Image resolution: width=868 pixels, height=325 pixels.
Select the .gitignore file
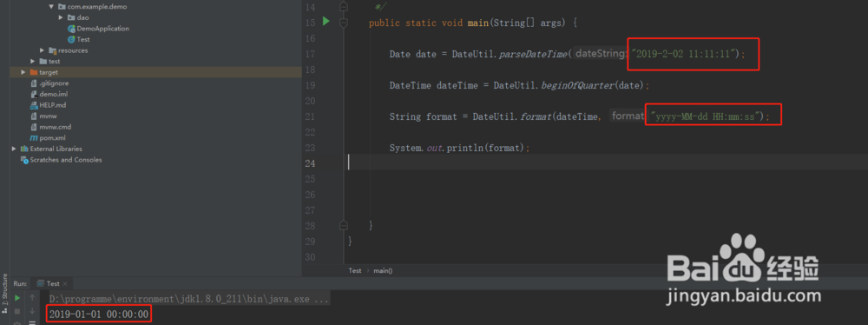click(54, 83)
